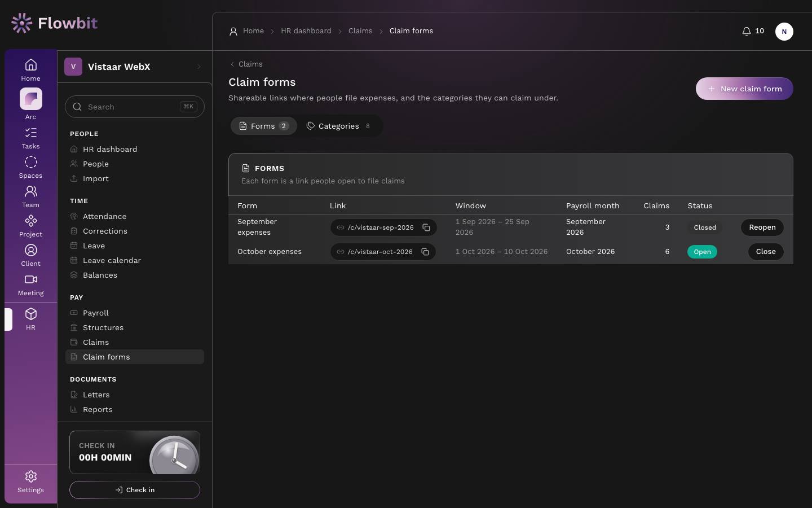
Task: Open the Arc app icon
Action: (30, 104)
